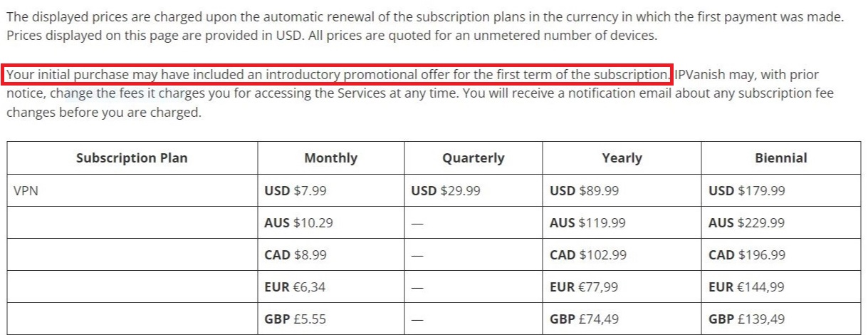The width and height of the screenshot is (868, 335).
Task: Click the VPN plan row label
Action: coord(25,191)
